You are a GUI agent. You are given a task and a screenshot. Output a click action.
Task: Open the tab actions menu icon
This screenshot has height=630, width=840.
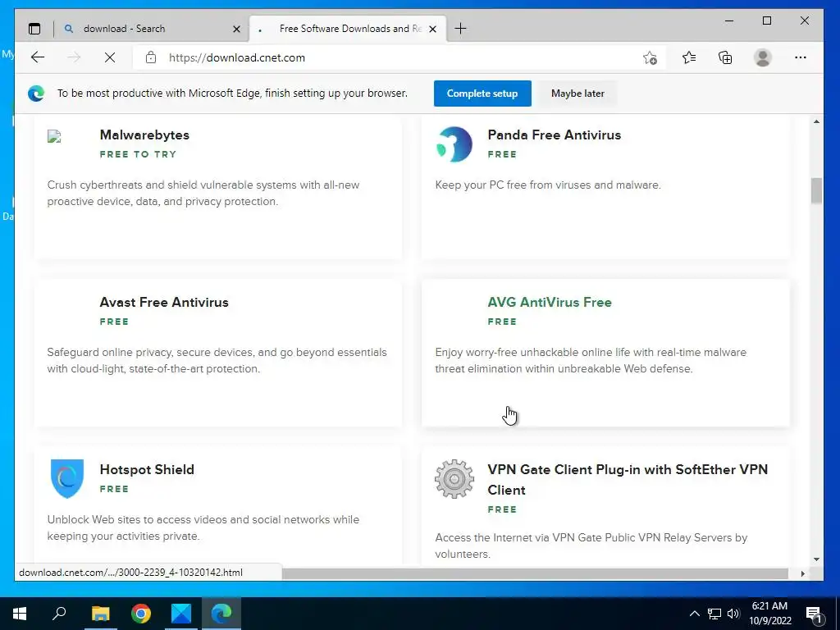[x=34, y=29]
